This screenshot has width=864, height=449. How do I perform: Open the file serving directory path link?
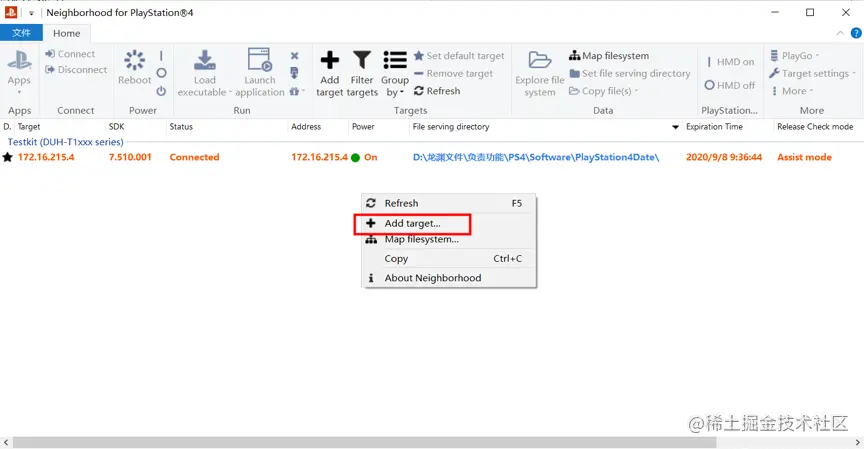tap(536, 157)
